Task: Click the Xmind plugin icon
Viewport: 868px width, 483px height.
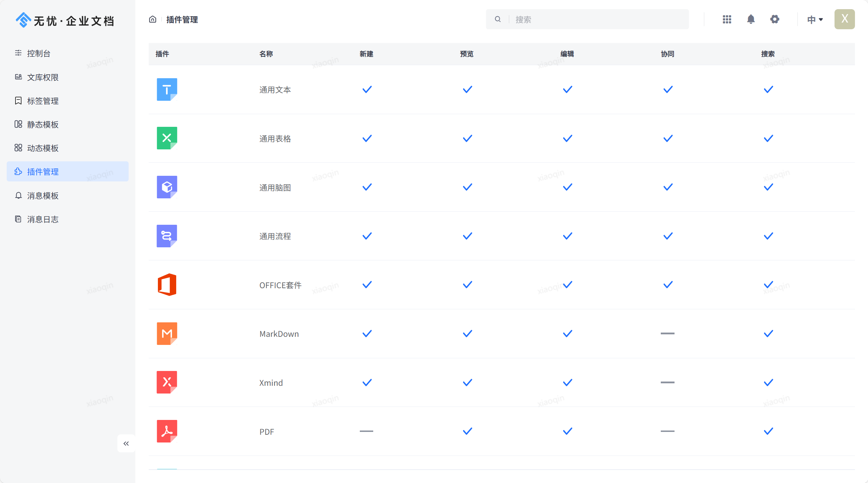Action: pos(167,382)
